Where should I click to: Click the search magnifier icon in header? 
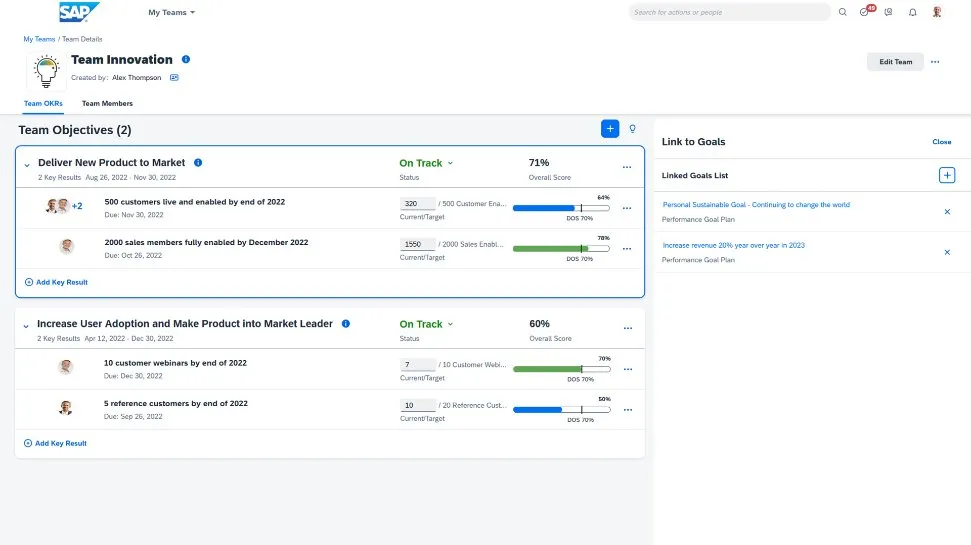[842, 12]
